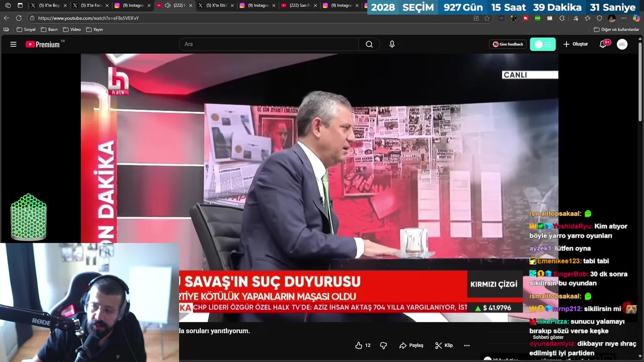Click the YouTube search magnifier button

click(x=369, y=44)
